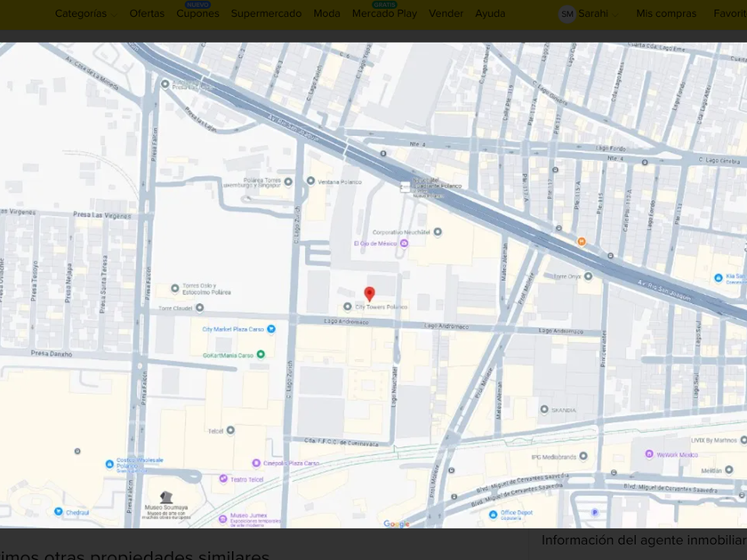The width and height of the screenshot is (747, 560).
Task: Select the Cinépolis Plaza Carso icon
Action: (256, 463)
